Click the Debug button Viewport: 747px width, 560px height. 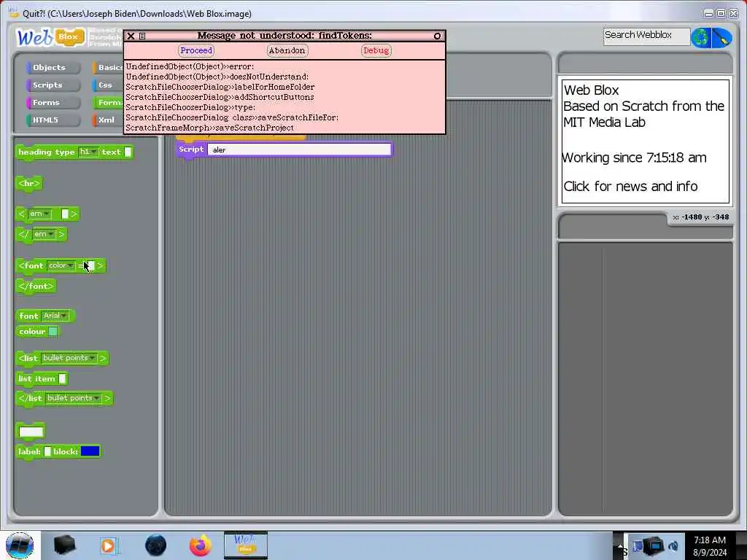pos(376,50)
